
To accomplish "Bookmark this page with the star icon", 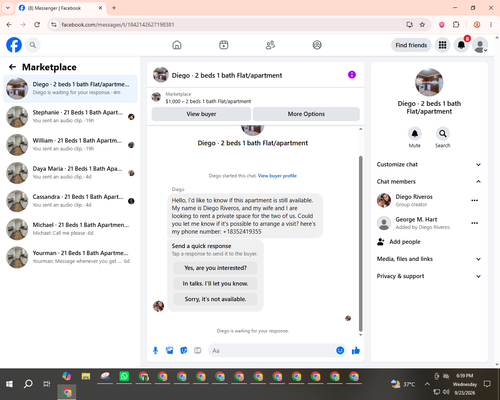I will (422, 25).
